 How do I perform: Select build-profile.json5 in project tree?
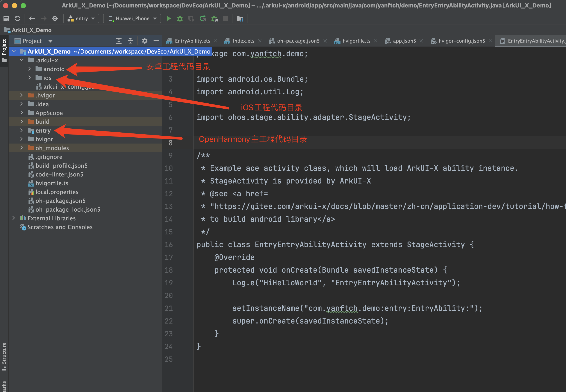tap(61, 166)
